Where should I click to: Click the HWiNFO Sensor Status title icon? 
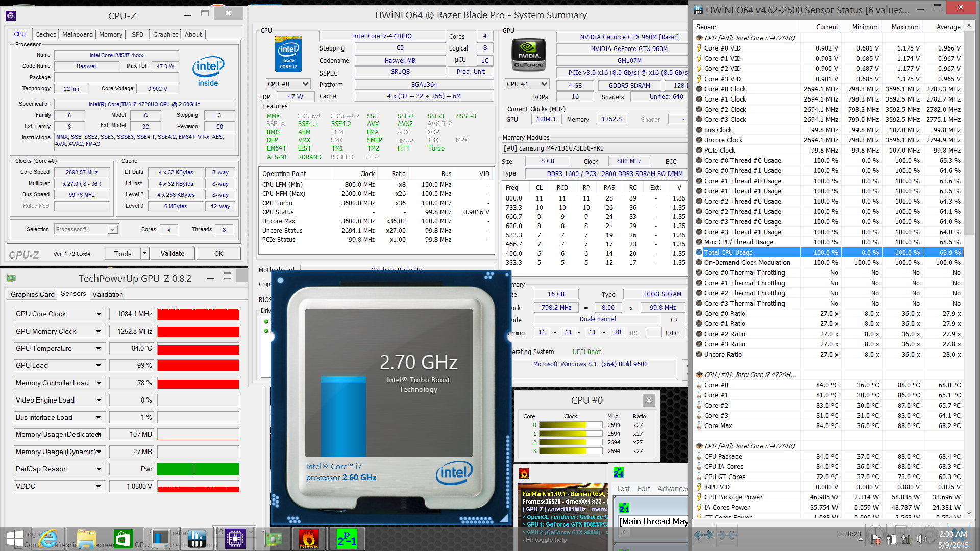[698, 10]
